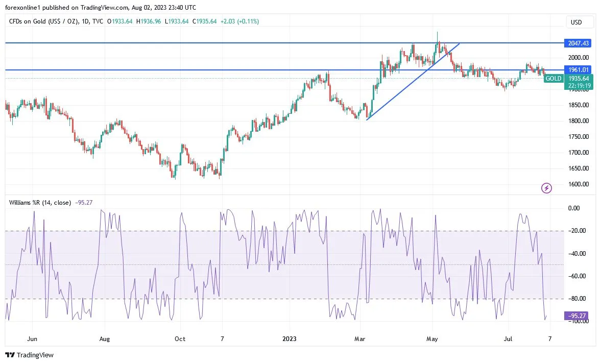Click the purple lightning bolt icon

(546, 188)
